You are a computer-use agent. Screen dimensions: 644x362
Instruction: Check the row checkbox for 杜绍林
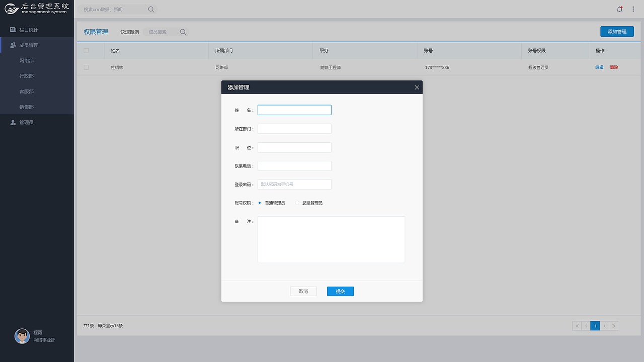[86, 67]
